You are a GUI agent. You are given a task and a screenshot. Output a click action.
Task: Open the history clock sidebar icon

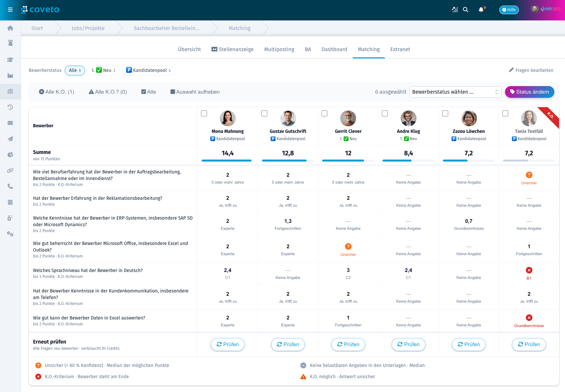coord(10,107)
